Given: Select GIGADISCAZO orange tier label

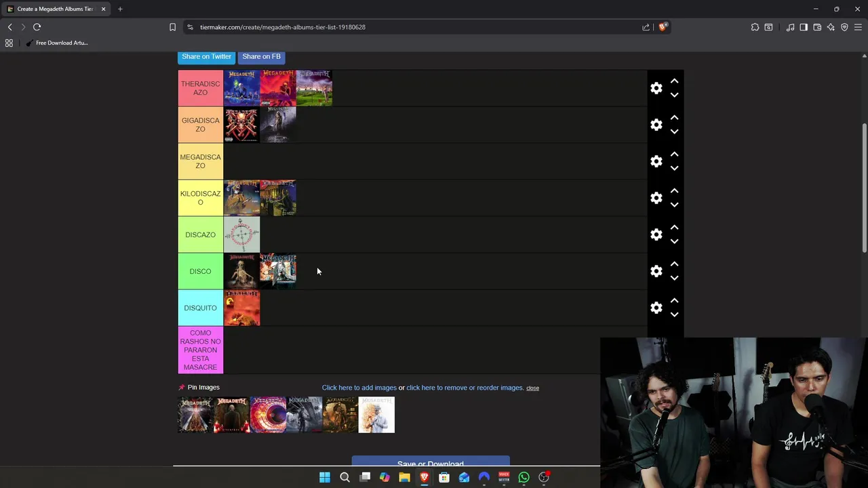Looking at the screenshot, I should tap(201, 125).
